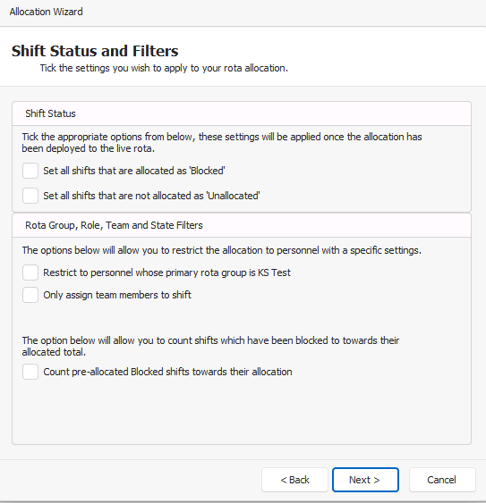Toggle the 'Only assign team members' checkbox box

pos(30,295)
